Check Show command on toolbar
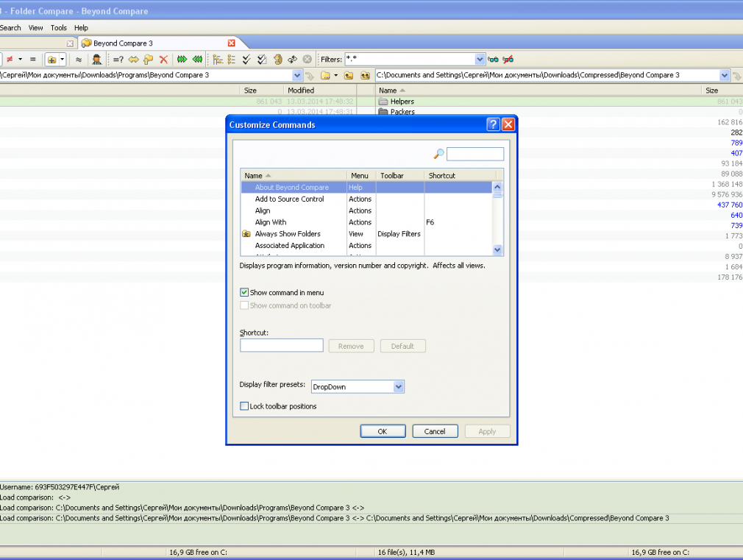The image size is (743, 560). pyautogui.click(x=244, y=305)
